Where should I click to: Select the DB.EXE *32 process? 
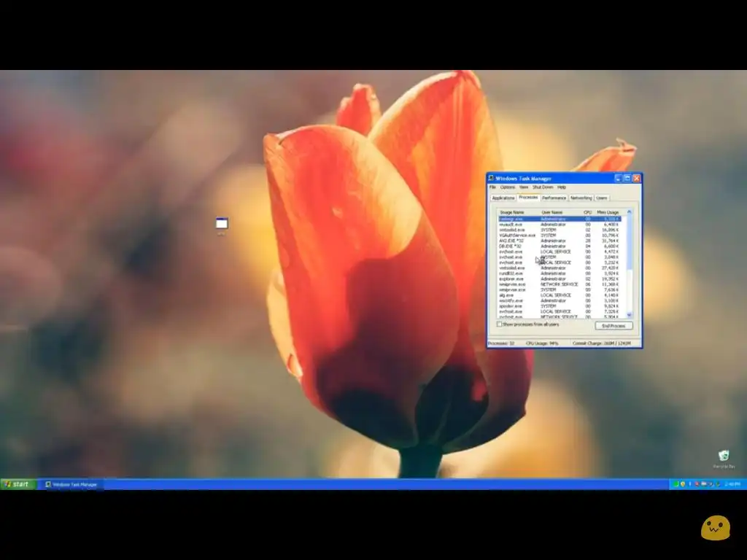[x=560, y=246]
